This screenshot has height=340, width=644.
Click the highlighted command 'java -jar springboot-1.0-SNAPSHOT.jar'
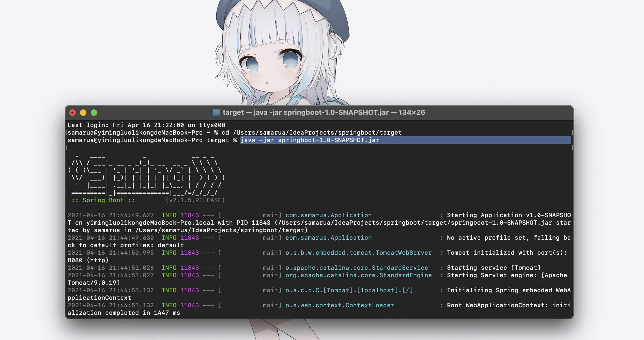(310, 140)
